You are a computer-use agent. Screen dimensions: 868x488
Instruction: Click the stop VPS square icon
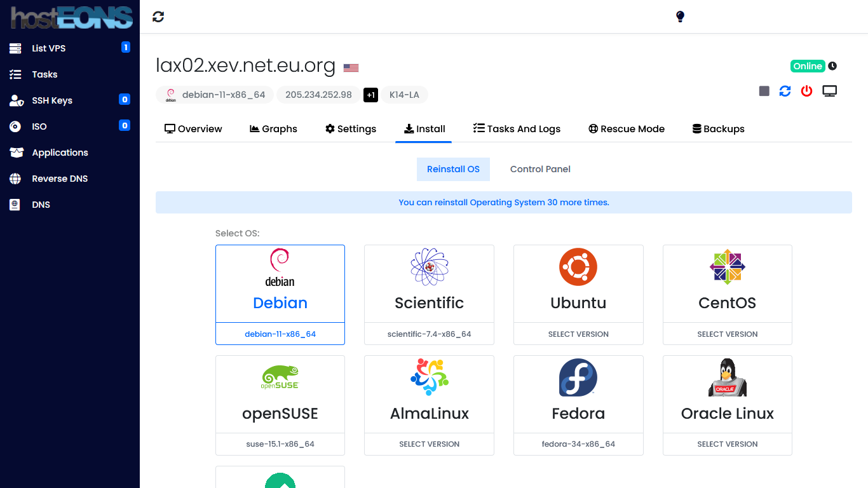click(x=764, y=91)
